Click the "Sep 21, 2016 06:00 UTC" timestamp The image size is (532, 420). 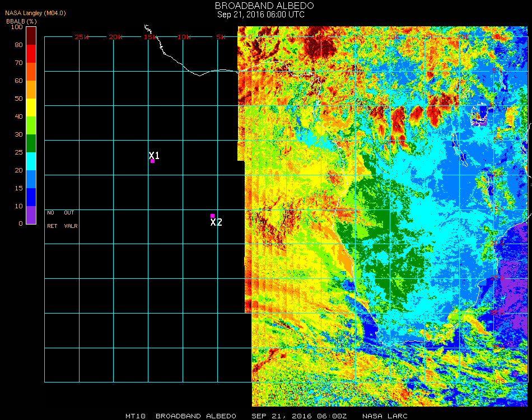(x=261, y=15)
